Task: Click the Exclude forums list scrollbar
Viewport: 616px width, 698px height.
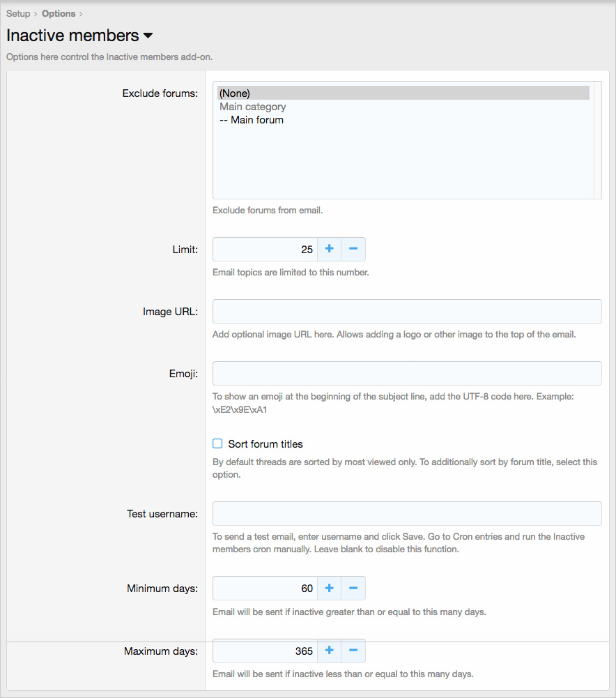Action: click(x=597, y=139)
